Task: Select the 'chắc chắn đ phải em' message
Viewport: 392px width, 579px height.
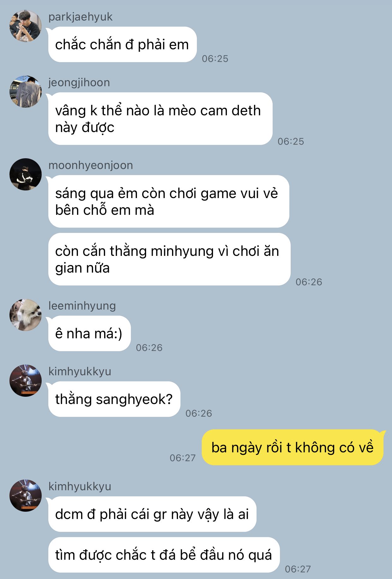Action: click(122, 45)
